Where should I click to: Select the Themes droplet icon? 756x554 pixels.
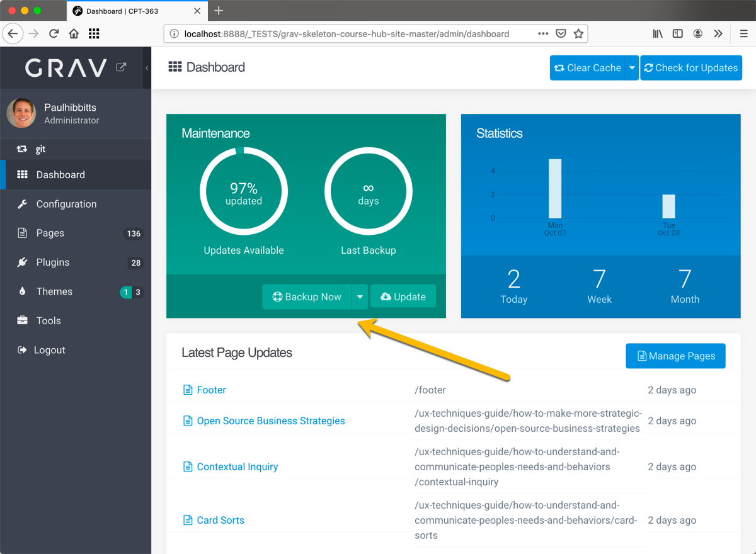(x=21, y=291)
